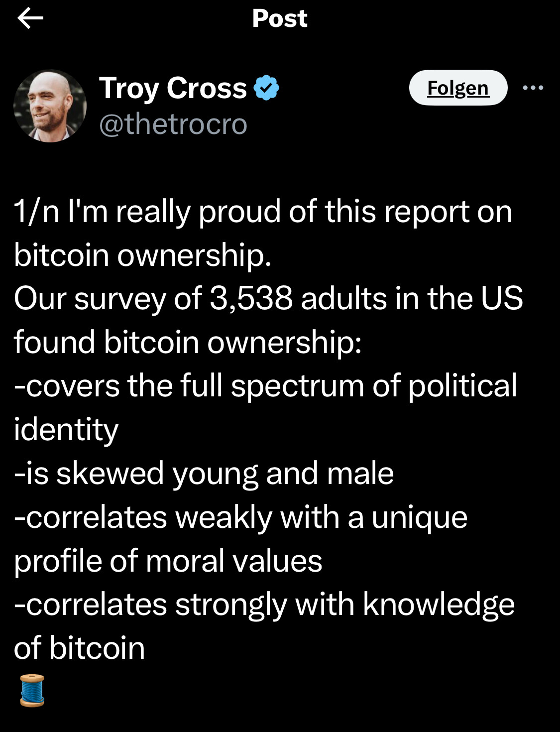Click the Troy Cross display name
This screenshot has height=732, width=560.
(x=173, y=88)
